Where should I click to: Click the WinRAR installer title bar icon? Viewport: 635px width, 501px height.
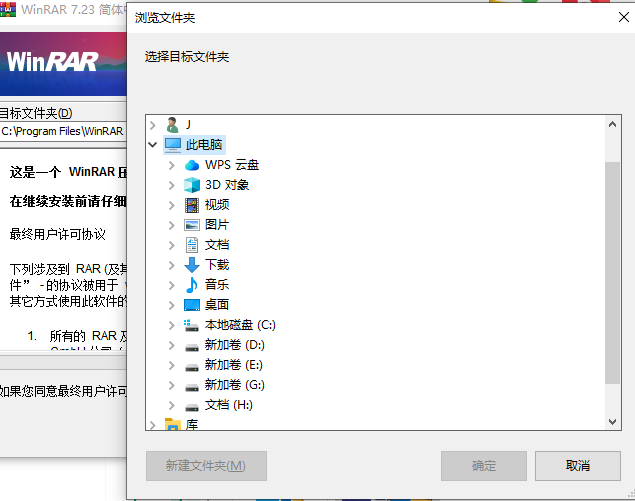coord(8,9)
